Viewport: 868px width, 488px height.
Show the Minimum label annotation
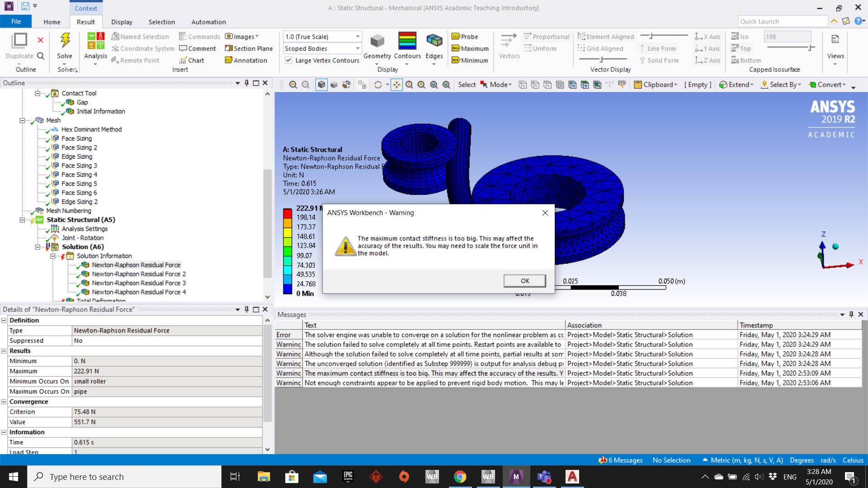(x=470, y=60)
